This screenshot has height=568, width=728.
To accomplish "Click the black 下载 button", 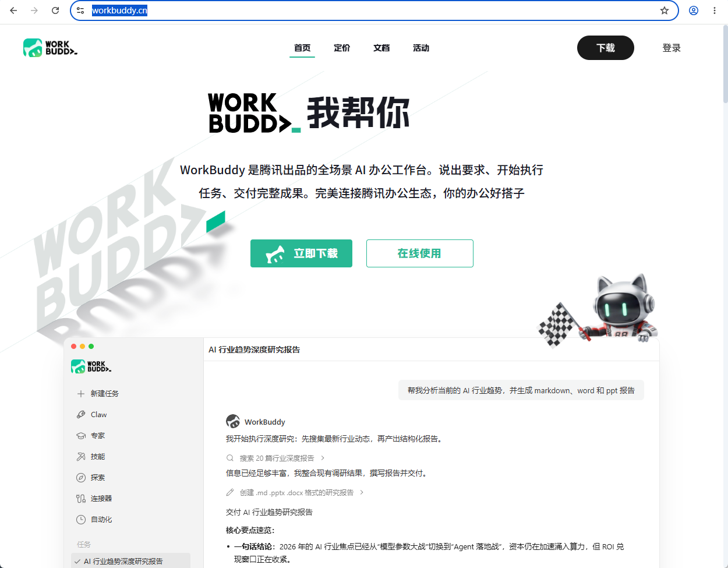I will pyautogui.click(x=606, y=48).
